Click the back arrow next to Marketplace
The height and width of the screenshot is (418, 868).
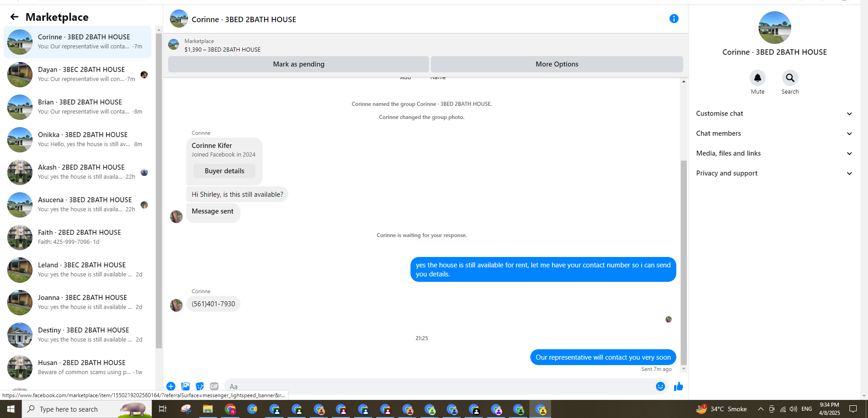[14, 17]
